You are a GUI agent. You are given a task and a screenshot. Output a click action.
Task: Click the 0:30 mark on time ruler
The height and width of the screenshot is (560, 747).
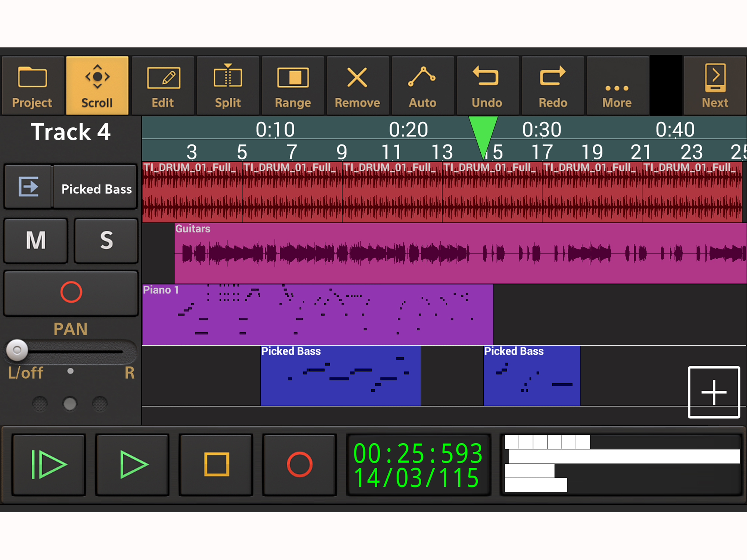[x=542, y=130]
